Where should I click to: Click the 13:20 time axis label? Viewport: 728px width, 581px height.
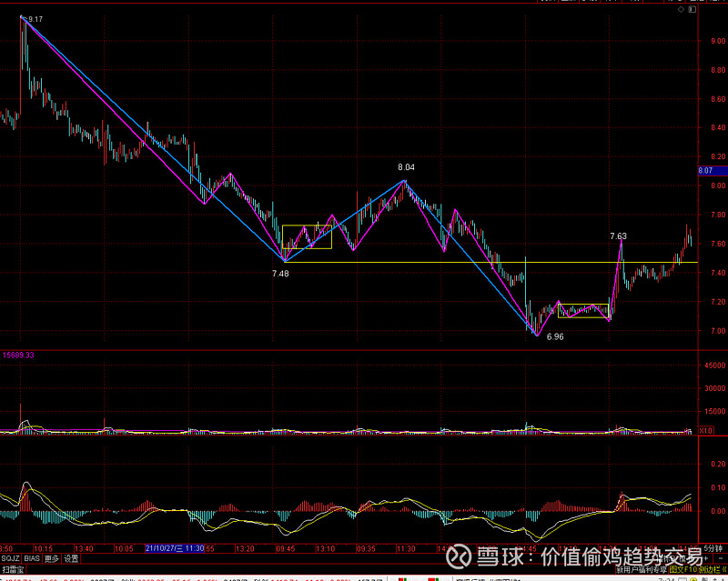point(244,548)
